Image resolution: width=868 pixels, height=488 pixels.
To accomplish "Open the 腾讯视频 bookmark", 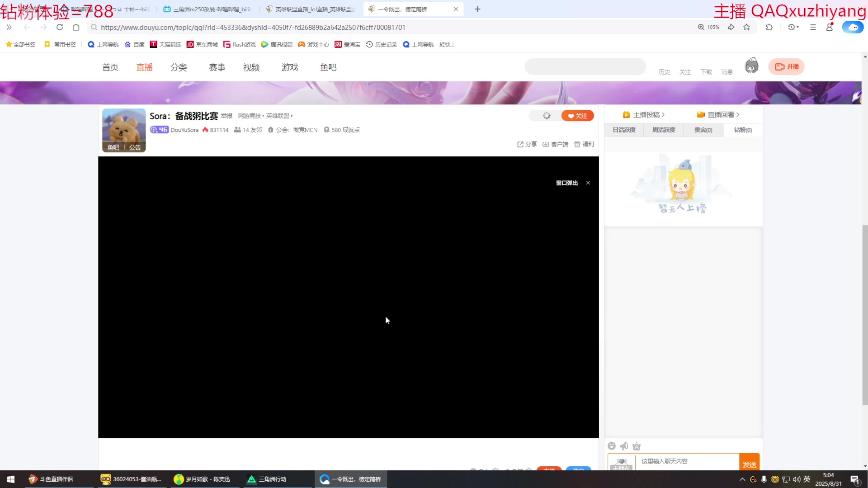I will point(277,44).
